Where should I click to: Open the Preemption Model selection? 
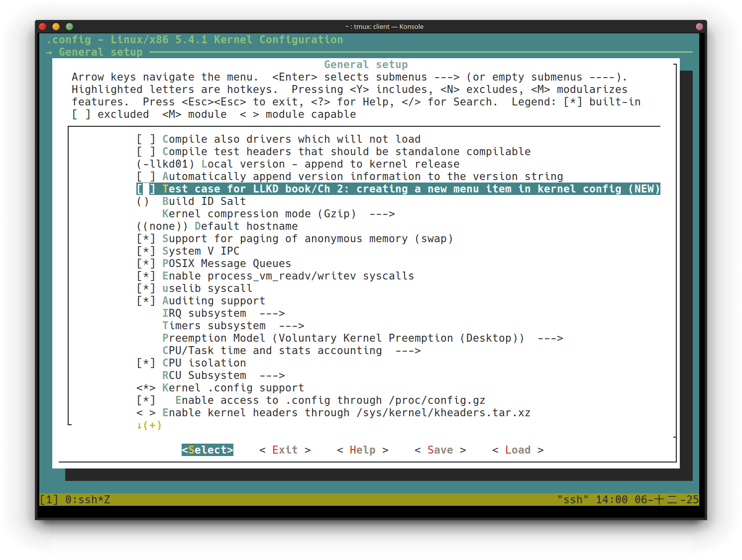(x=362, y=338)
